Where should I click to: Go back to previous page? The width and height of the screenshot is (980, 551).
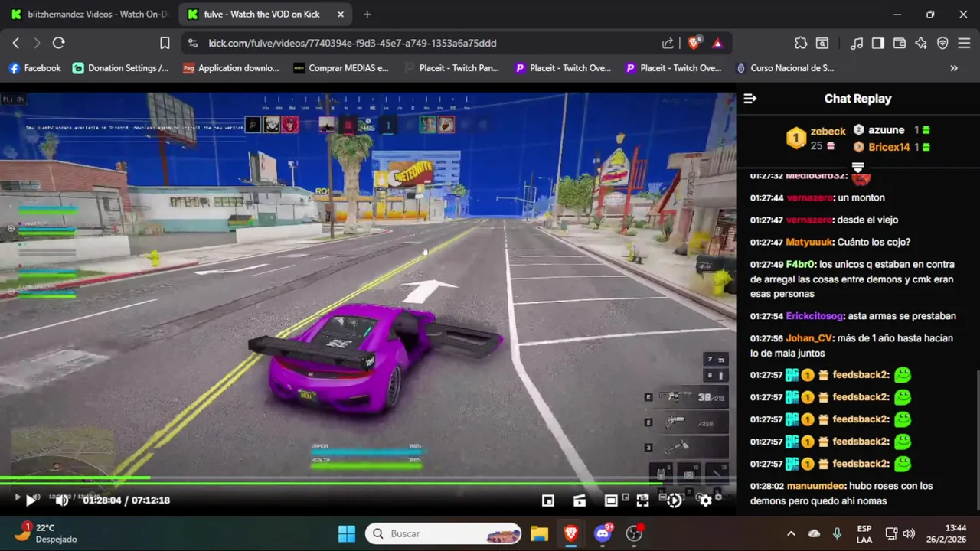[x=16, y=43]
